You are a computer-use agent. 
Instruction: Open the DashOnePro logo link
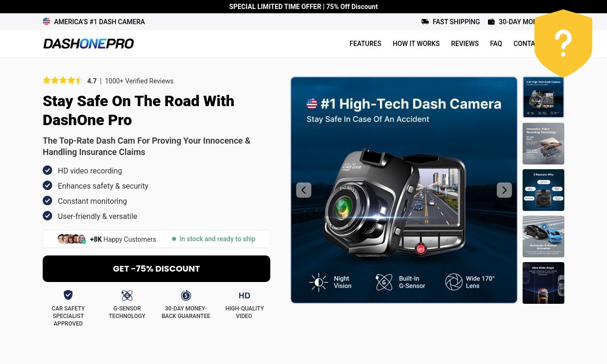[89, 44]
